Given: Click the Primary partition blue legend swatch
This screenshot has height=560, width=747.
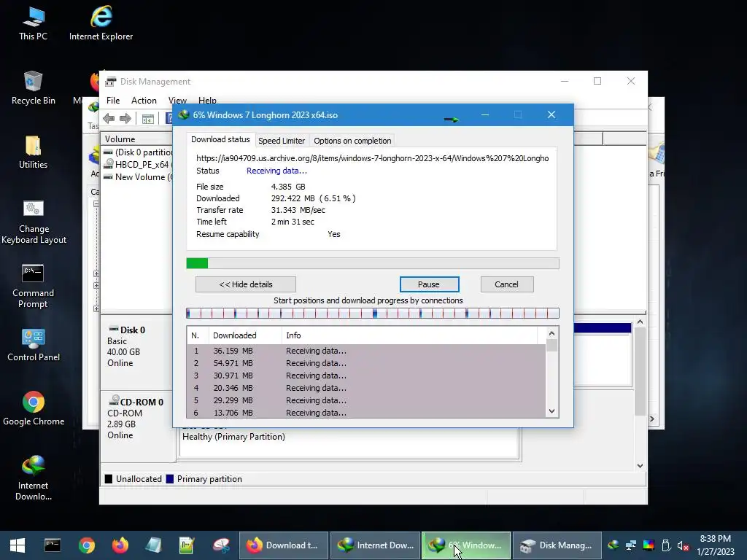Looking at the screenshot, I should point(169,479).
